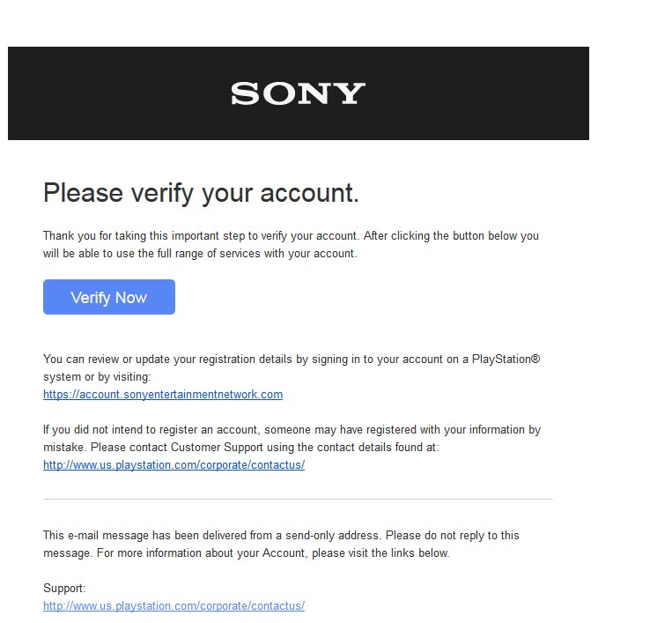Click the Verify Now button
Image resolution: width=672 pixels, height=623 pixels.
(x=108, y=297)
